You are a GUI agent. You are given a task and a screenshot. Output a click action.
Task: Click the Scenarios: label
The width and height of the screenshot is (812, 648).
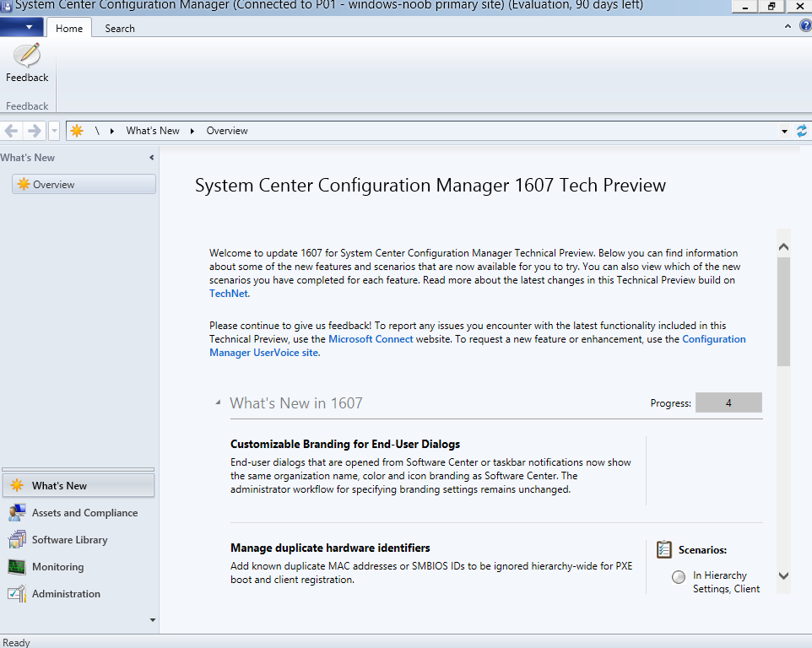[703, 549]
